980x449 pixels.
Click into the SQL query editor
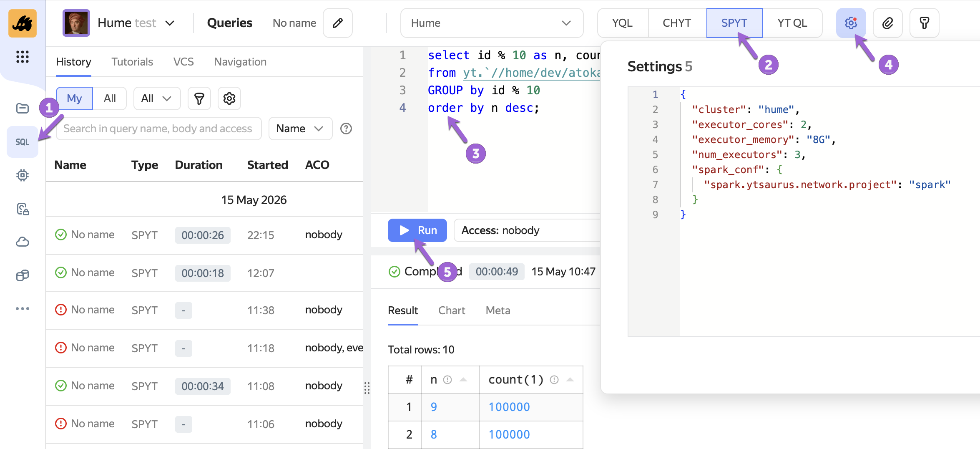(x=514, y=129)
